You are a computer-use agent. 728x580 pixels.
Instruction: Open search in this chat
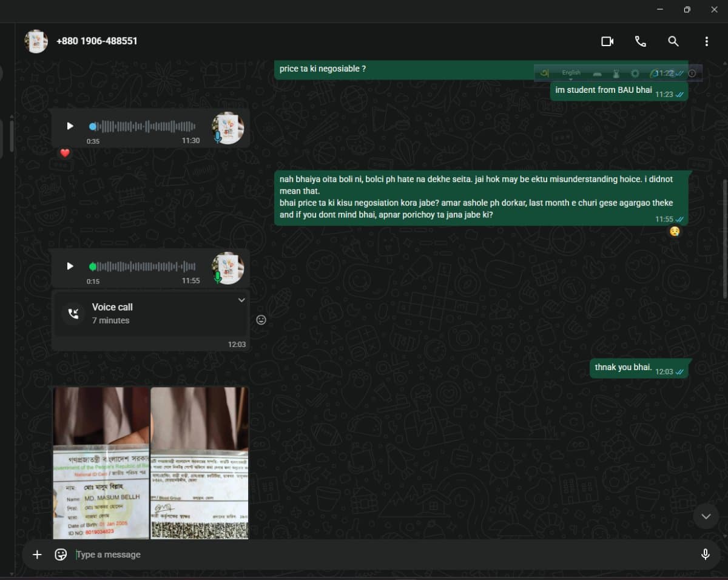[673, 41]
